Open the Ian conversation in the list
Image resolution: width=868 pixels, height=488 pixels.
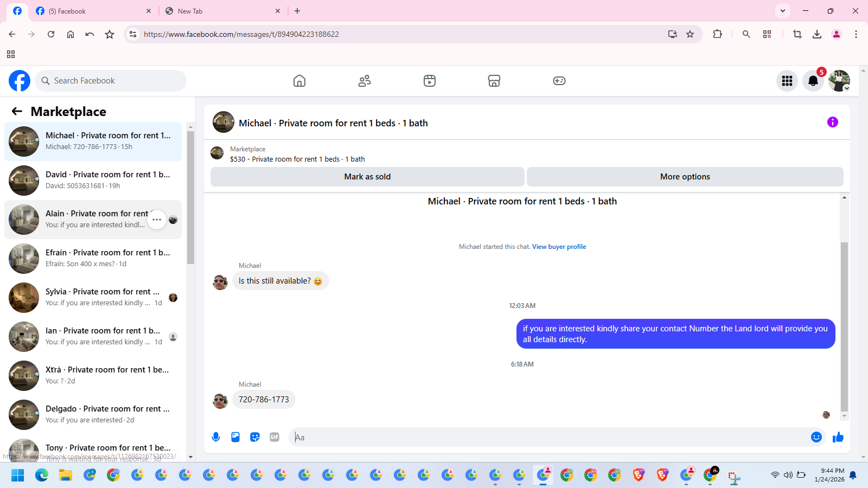(93, 337)
